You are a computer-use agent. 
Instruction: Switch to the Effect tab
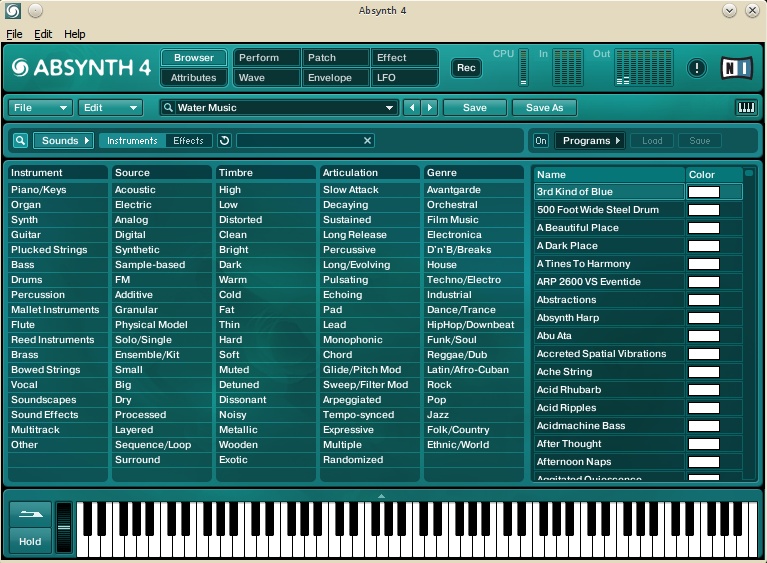pyautogui.click(x=405, y=58)
